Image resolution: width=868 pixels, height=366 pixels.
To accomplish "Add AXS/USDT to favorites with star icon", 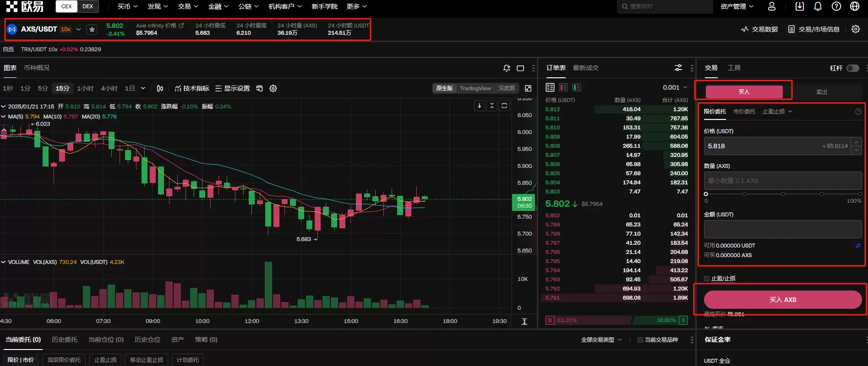I will 92,30.
